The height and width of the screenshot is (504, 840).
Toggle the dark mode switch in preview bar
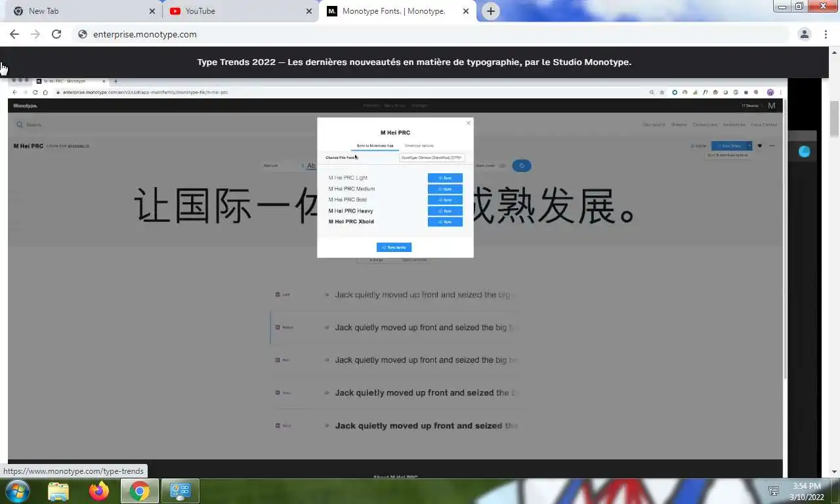click(502, 166)
